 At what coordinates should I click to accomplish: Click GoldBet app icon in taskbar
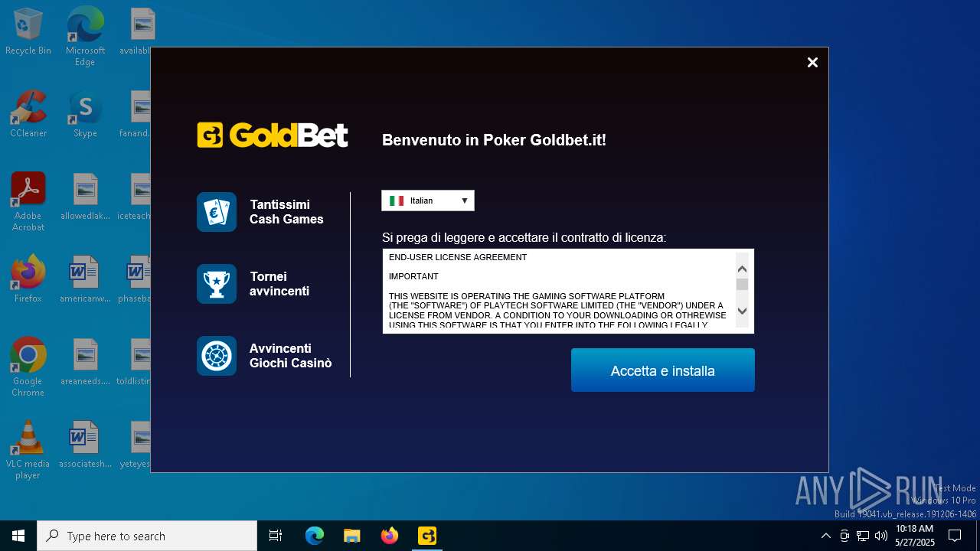point(427,536)
